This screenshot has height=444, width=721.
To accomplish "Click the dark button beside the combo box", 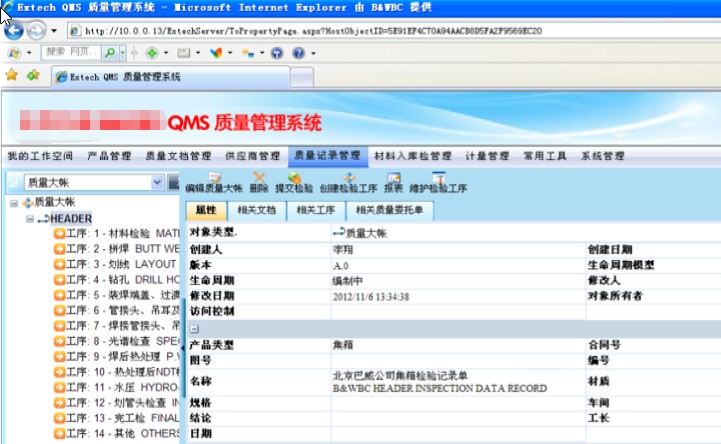I will [173, 182].
